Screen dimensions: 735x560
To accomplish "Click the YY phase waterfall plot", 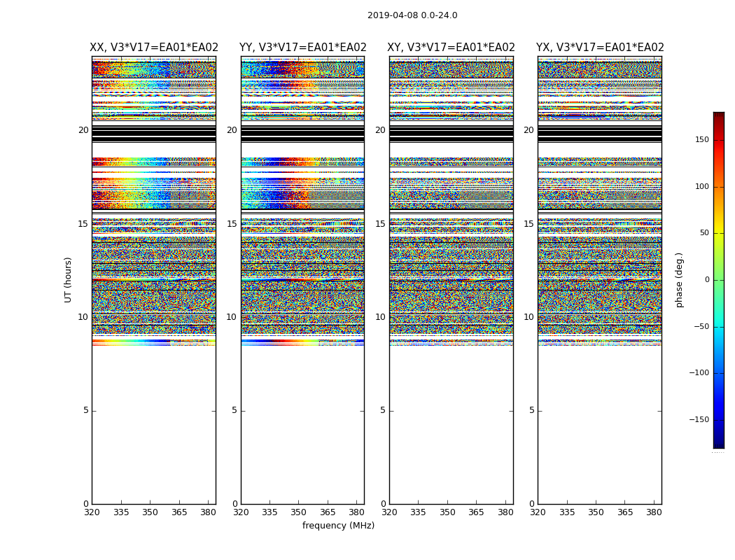I will click(x=303, y=280).
